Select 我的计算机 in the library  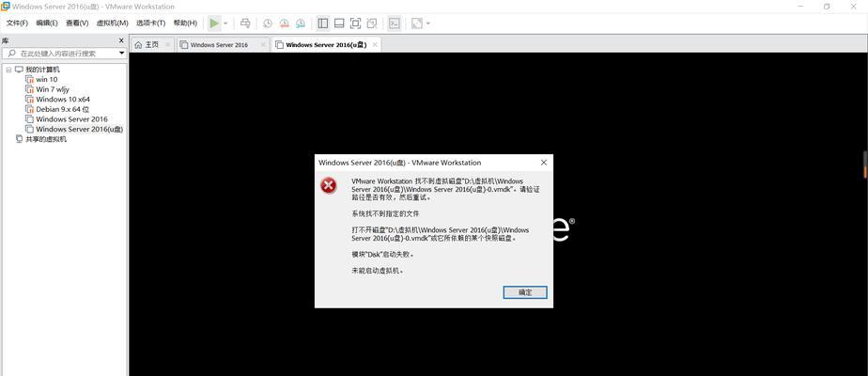(42, 70)
